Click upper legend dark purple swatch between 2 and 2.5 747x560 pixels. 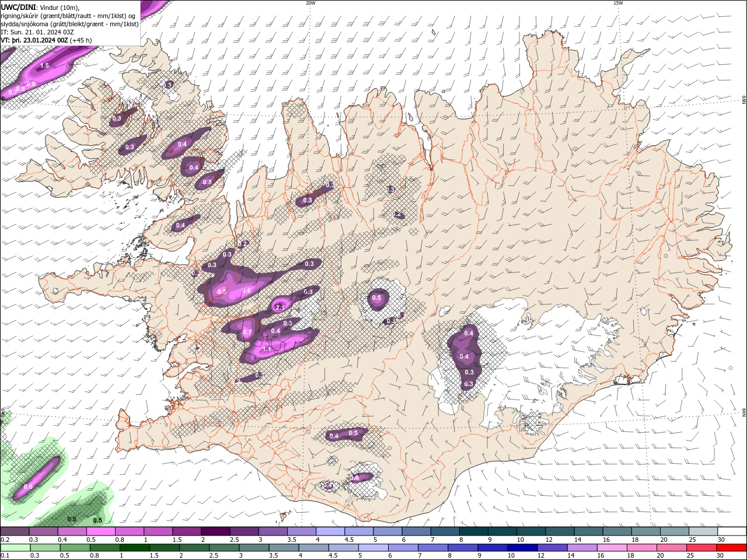point(215,531)
